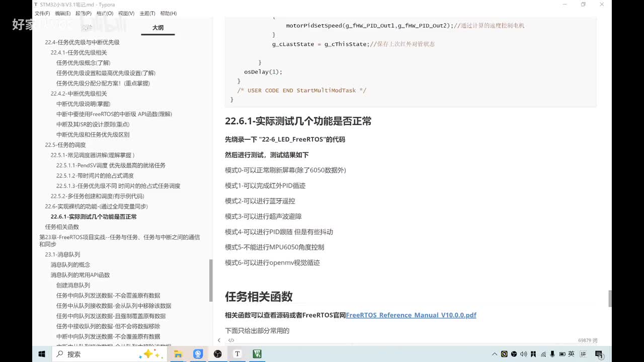The image size is (644, 362).
Task: Select 22.5.1.2-带时间片的抢占式调度 entry
Action: (x=95, y=175)
